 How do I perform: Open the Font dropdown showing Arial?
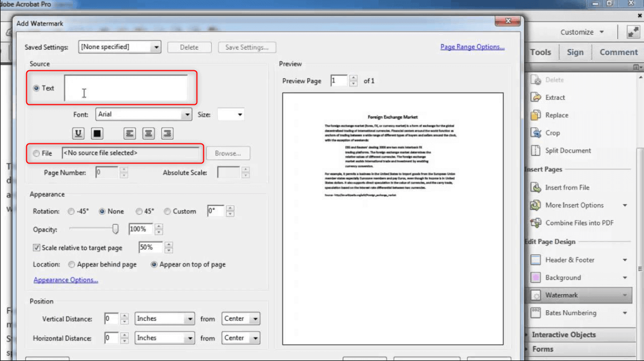(144, 114)
